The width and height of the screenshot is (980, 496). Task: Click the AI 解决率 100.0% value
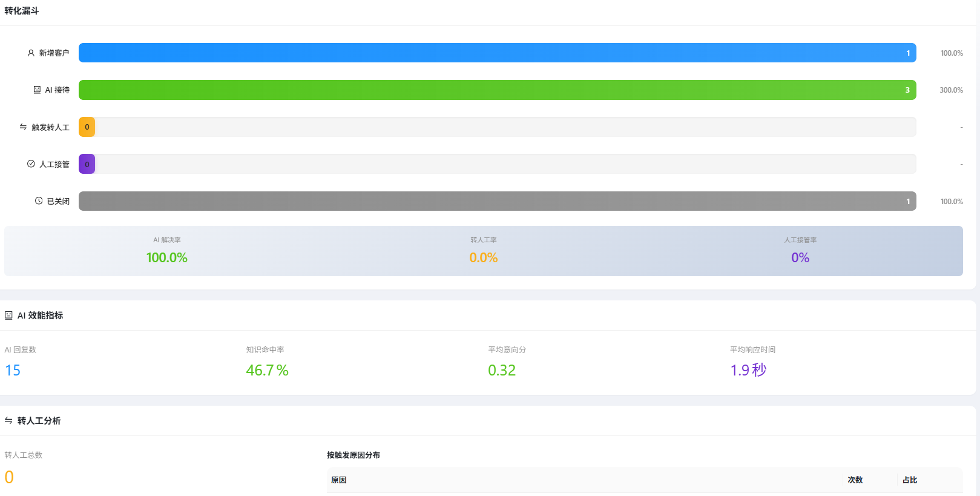click(x=167, y=258)
